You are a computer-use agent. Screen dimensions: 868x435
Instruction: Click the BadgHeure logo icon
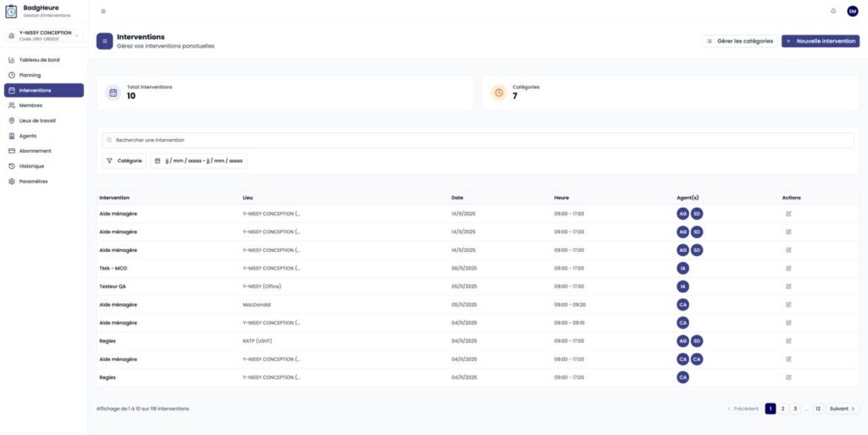click(11, 11)
